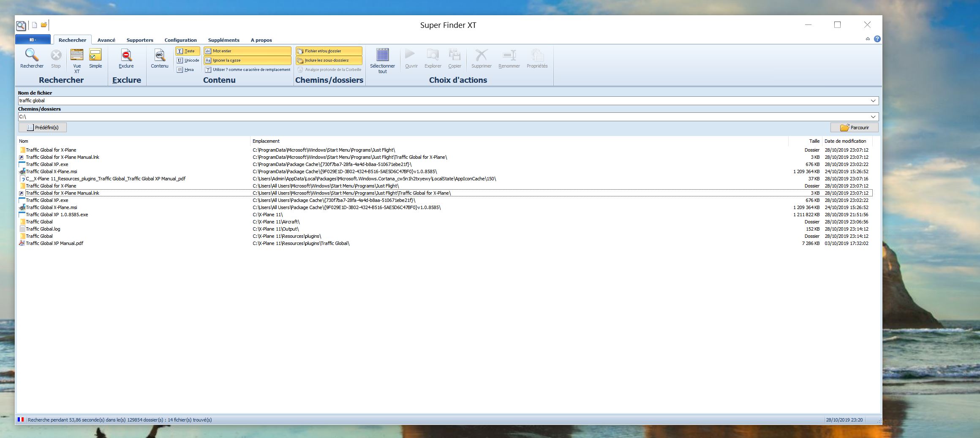
Task: Toggle Hexa content mode
Action: [x=186, y=70]
